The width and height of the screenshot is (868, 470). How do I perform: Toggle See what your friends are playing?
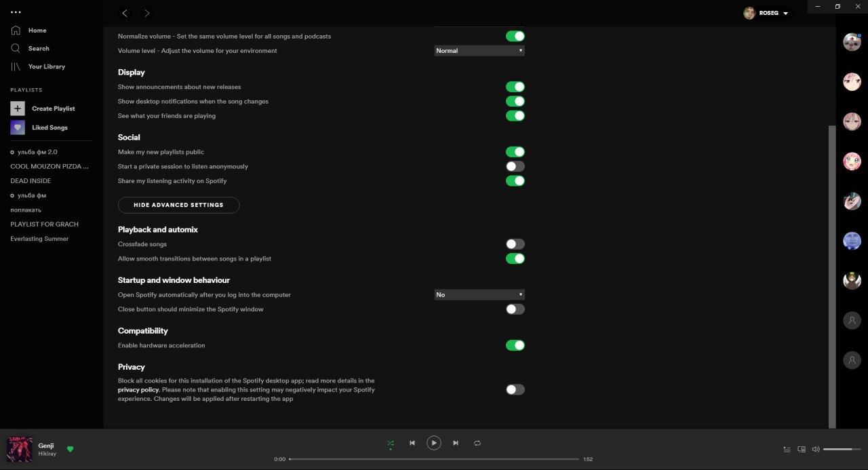click(515, 116)
